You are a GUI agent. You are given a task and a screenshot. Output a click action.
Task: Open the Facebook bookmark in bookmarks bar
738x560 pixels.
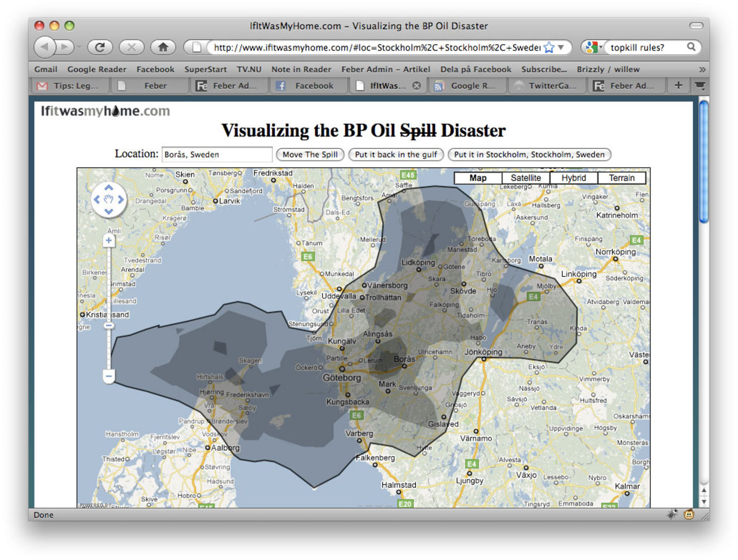[x=155, y=69]
